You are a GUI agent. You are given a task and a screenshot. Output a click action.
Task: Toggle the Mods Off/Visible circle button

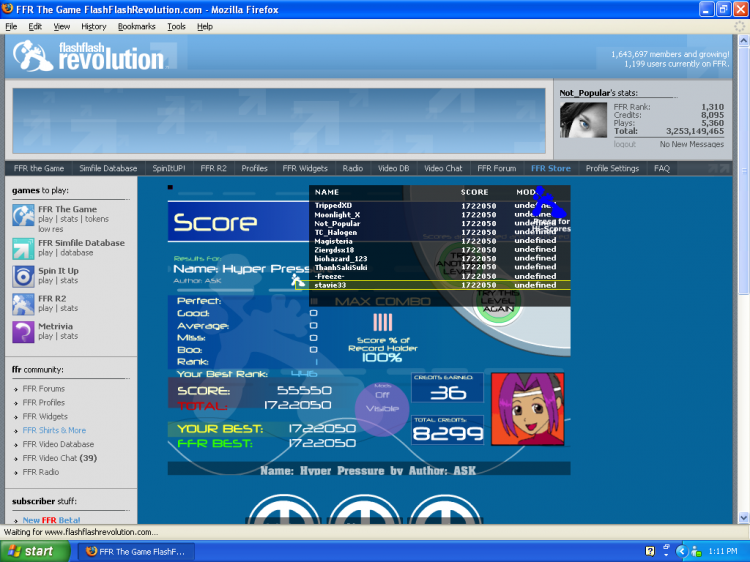381,402
